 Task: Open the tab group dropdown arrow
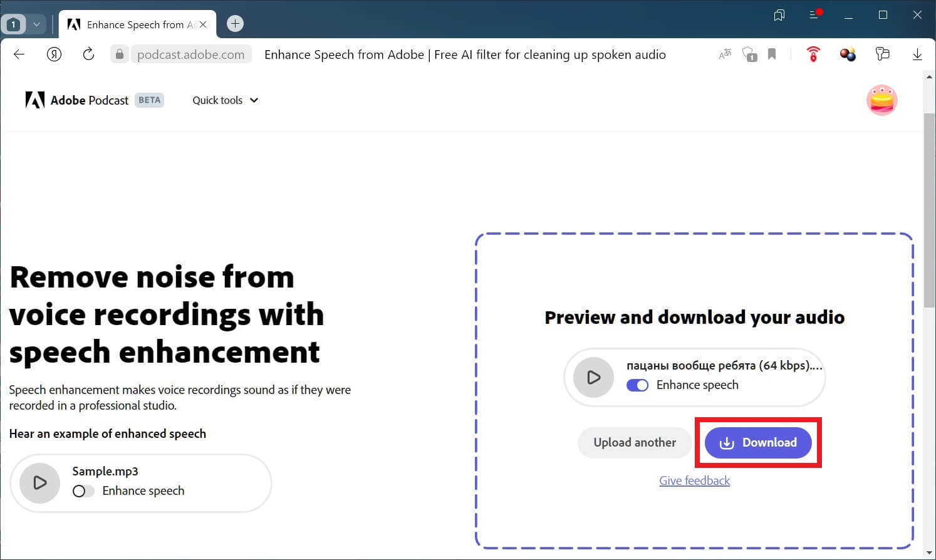coord(36,24)
